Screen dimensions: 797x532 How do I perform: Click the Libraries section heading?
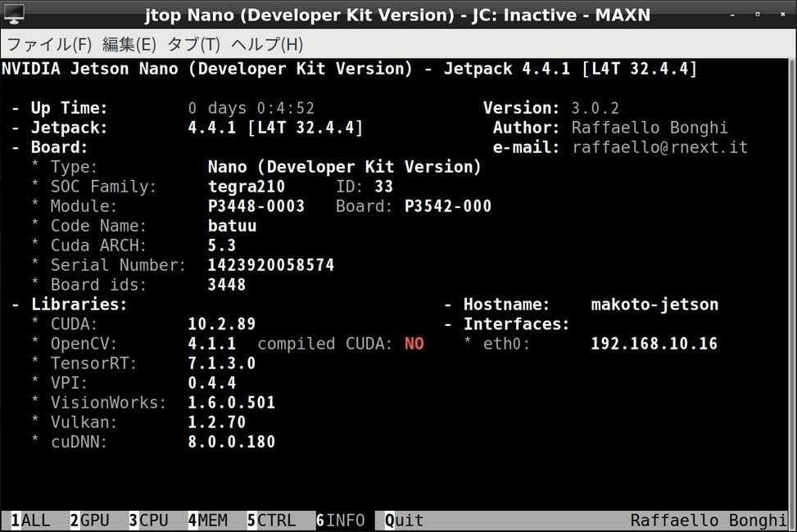coord(79,304)
